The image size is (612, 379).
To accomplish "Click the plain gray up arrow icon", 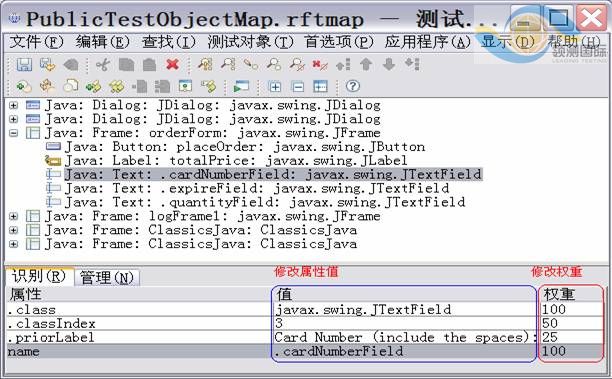I will 366,64.
